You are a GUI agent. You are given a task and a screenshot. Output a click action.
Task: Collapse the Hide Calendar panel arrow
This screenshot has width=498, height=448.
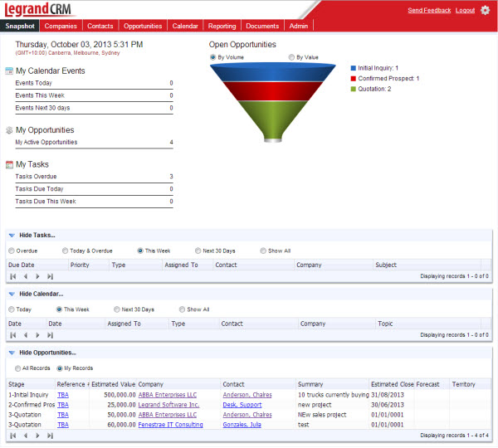(x=12, y=294)
